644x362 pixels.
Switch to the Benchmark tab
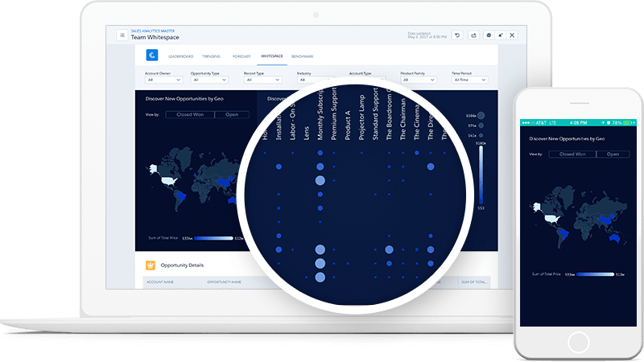click(x=303, y=56)
